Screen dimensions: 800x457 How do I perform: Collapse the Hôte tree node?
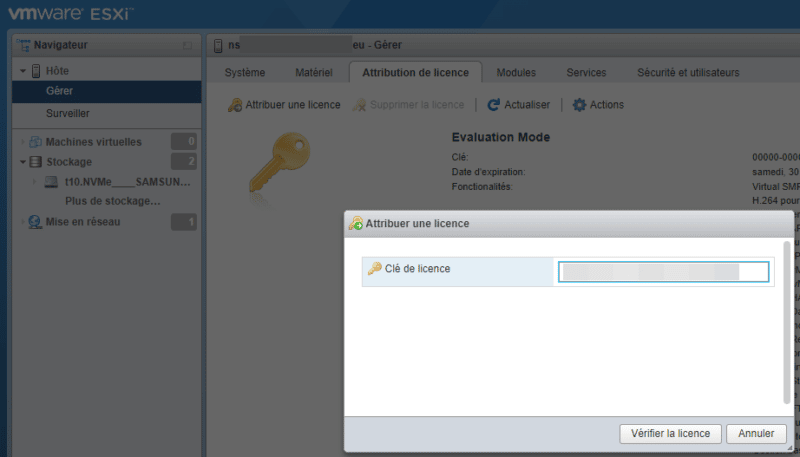point(23,71)
